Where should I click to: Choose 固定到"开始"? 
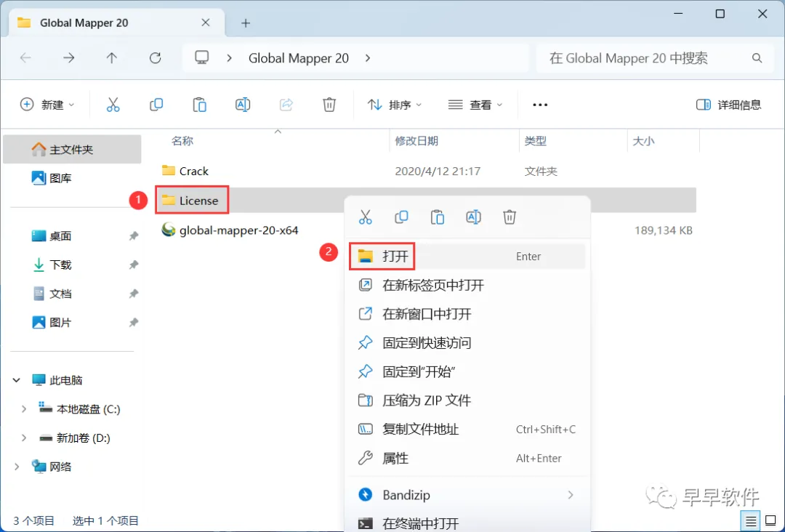[x=467, y=371]
